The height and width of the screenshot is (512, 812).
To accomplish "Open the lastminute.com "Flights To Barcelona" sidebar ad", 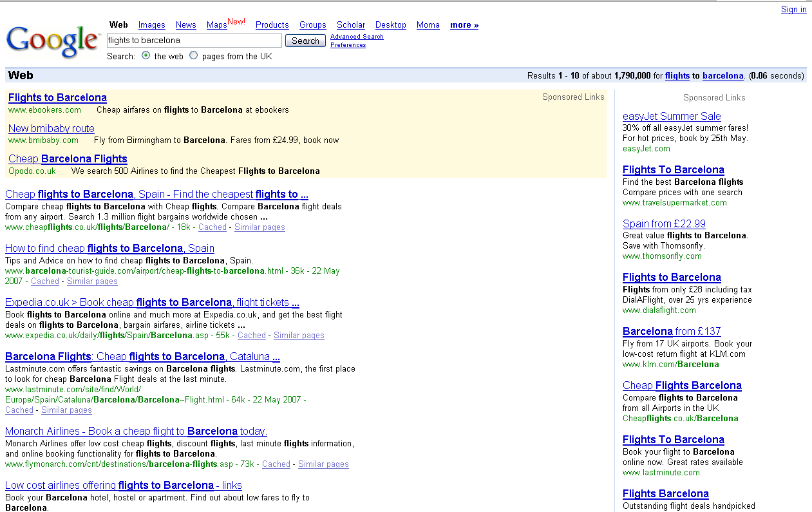I will tap(674, 440).
